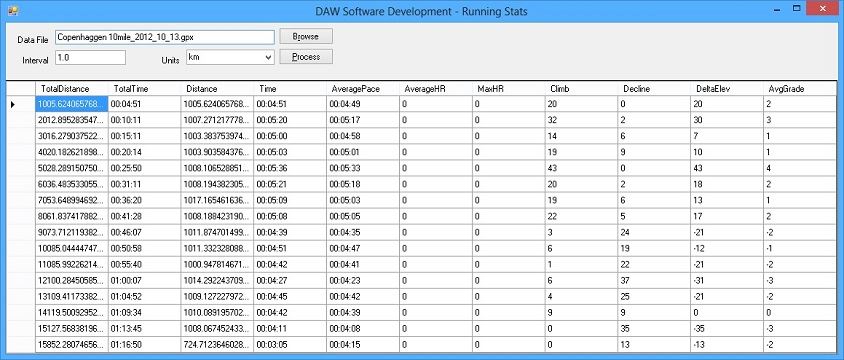
Task: Click the Climb column header
Action: click(581, 89)
